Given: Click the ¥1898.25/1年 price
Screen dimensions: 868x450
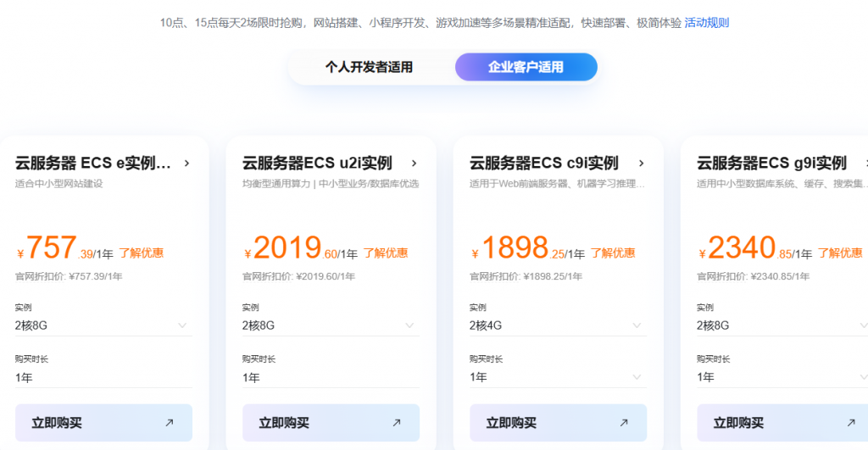Looking at the screenshot, I should (527, 248).
